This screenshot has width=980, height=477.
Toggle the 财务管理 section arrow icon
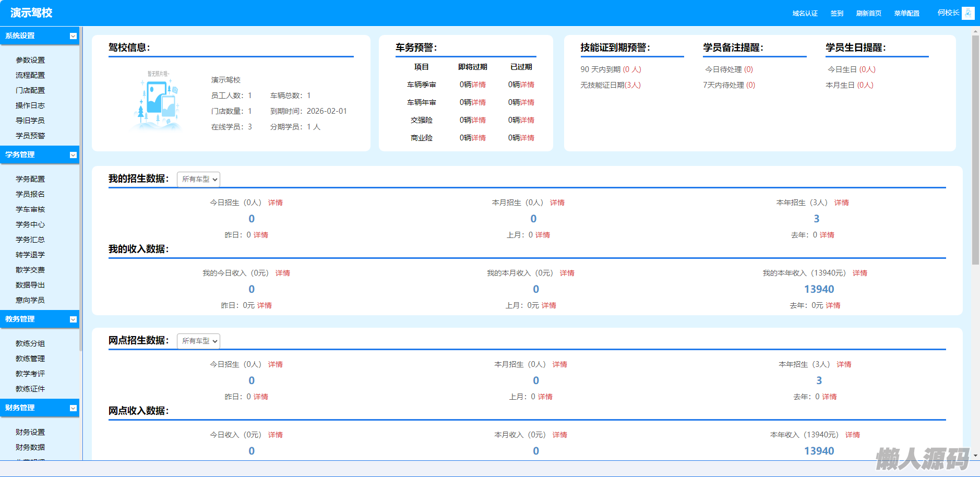click(x=73, y=408)
